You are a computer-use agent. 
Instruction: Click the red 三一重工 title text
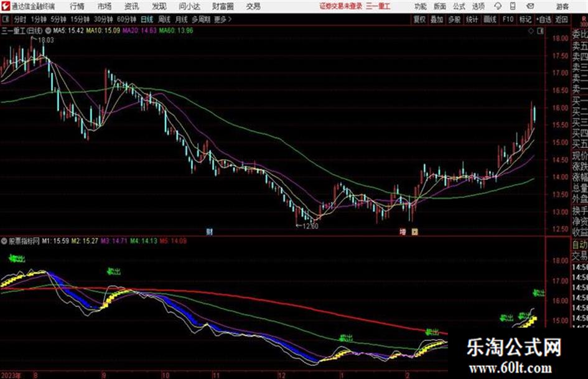click(x=378, y=6)
